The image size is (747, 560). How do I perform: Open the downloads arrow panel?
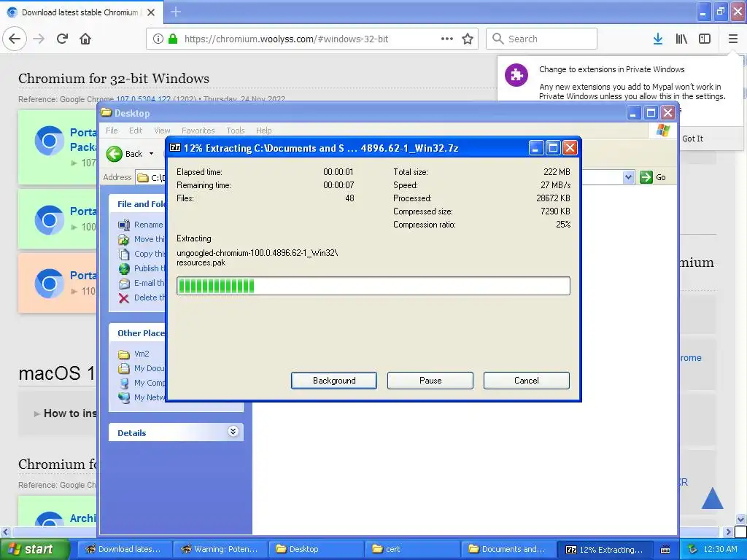coord(658,39)
